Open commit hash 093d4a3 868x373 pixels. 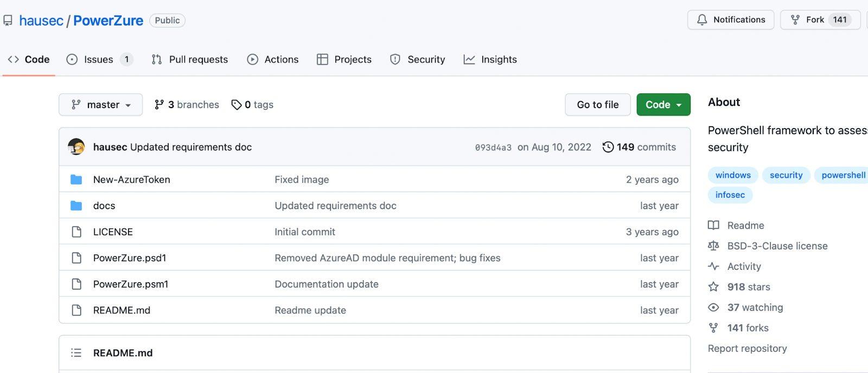[x=493, y=148]
